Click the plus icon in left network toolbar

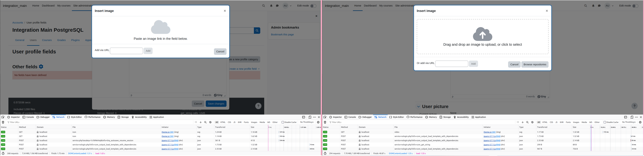201,122
